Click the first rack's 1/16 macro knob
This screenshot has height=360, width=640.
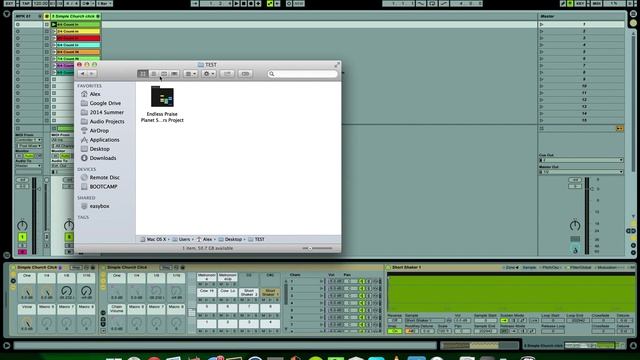tap(86, 291)
